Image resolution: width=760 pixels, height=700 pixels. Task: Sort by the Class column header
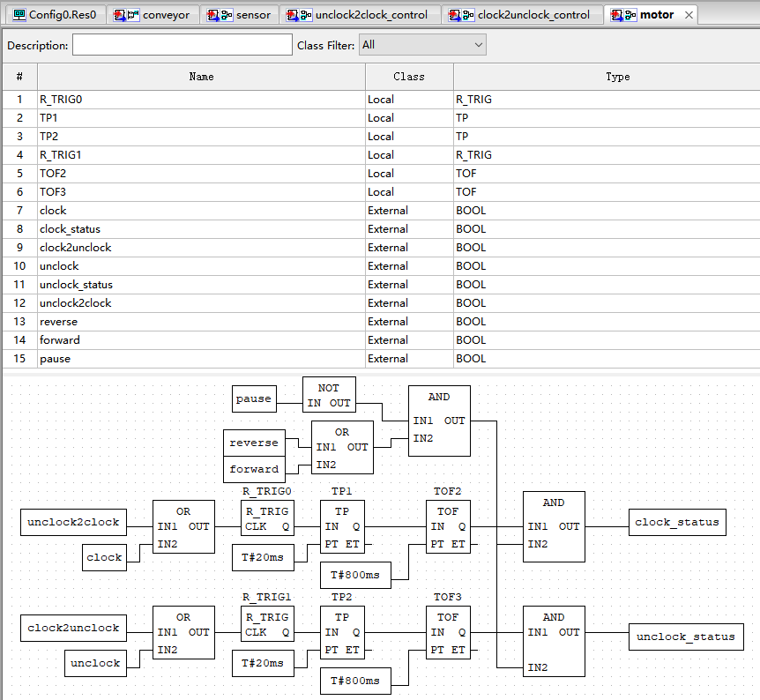tap(409, 77)
